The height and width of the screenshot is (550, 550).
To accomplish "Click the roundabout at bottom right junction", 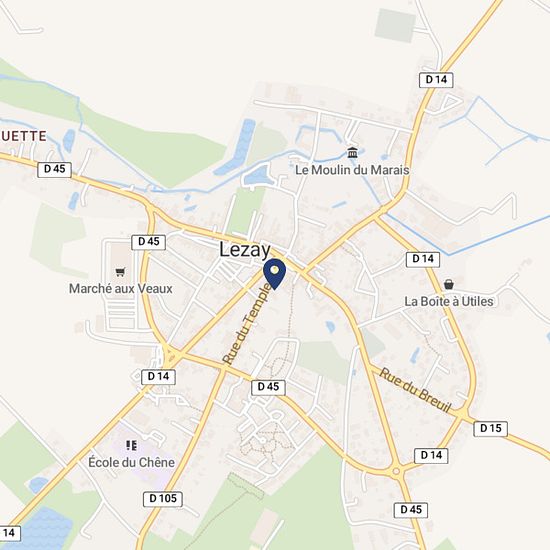I will (x=396, y=471).
